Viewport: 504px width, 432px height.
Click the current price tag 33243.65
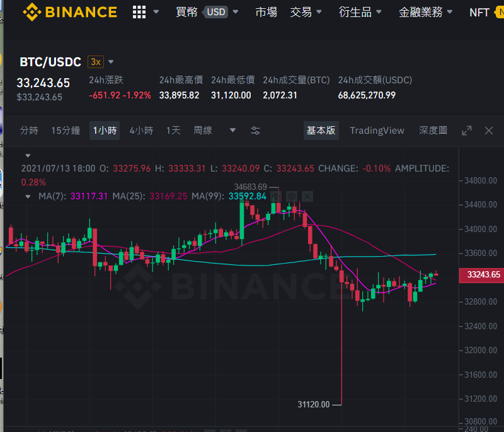[x=481, y=275]
